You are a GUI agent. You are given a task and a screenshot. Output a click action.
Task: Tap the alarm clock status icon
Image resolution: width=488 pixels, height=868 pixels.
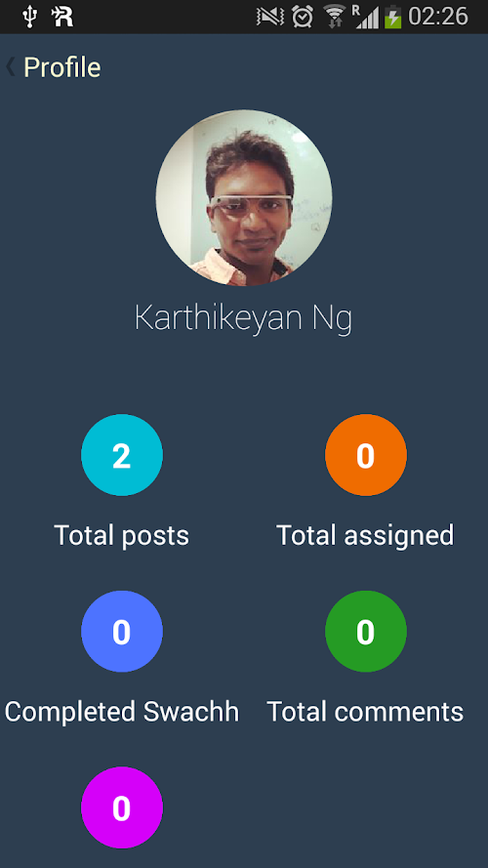coord(303,17)
